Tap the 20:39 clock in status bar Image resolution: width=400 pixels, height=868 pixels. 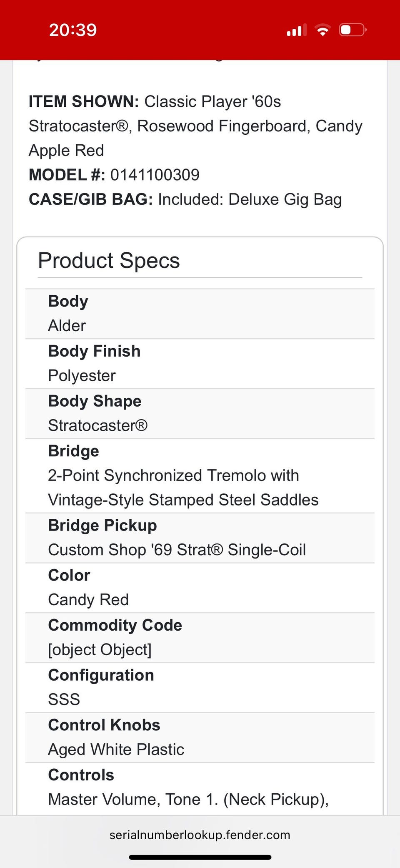point(73,30)
